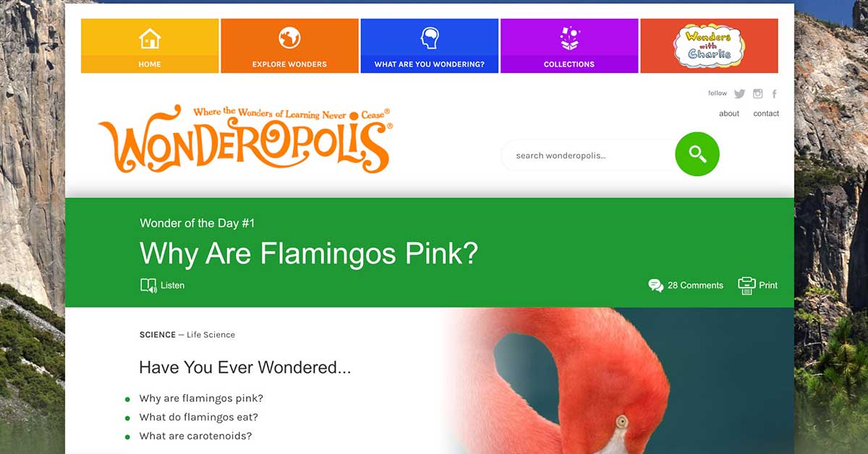Visit Facebook page via f icon
Screen dimensions: 868x454
[x=775, y=94]
